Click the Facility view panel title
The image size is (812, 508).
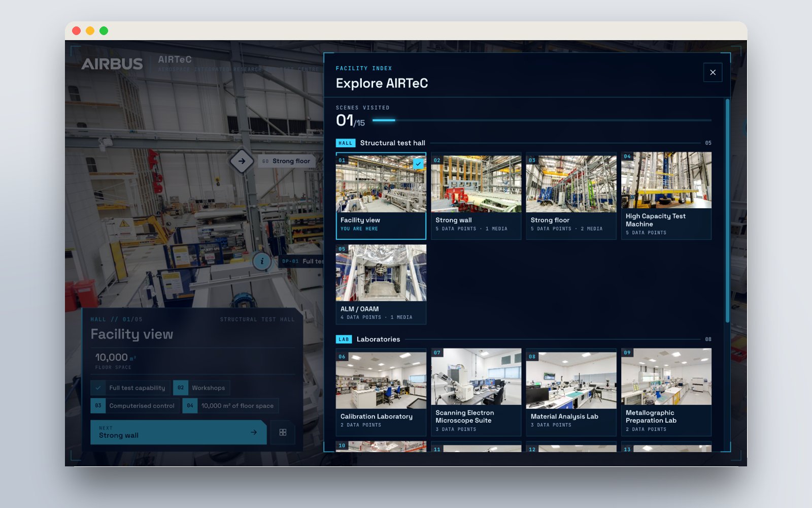pos(132,334)
